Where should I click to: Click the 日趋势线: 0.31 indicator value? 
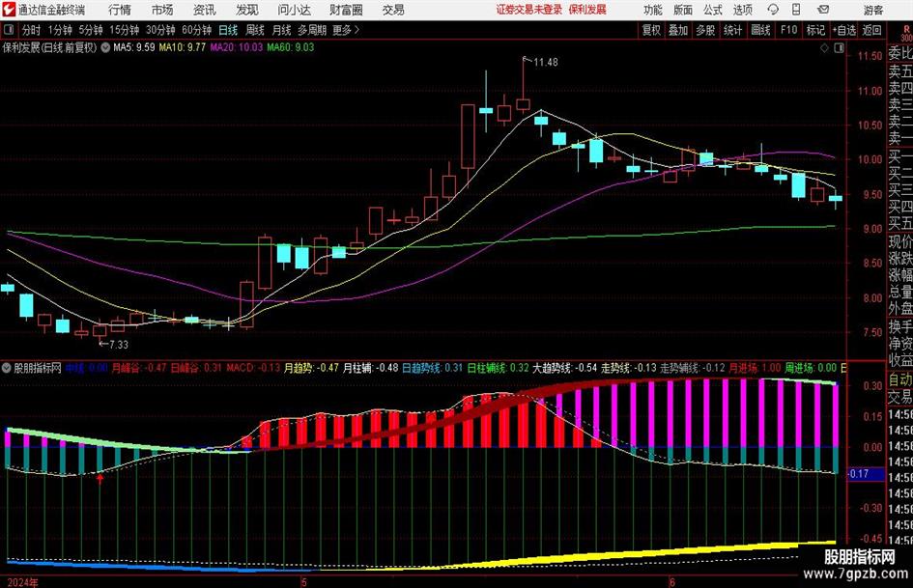pos(432,368)
